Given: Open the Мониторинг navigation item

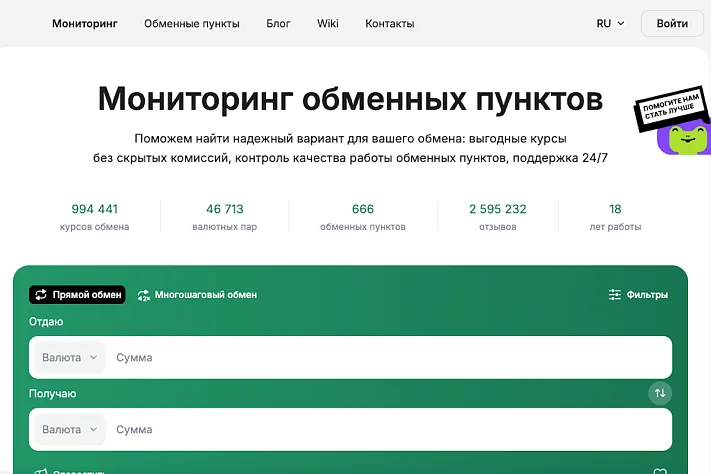Looking at the screenshot, I should pos(85,24).
